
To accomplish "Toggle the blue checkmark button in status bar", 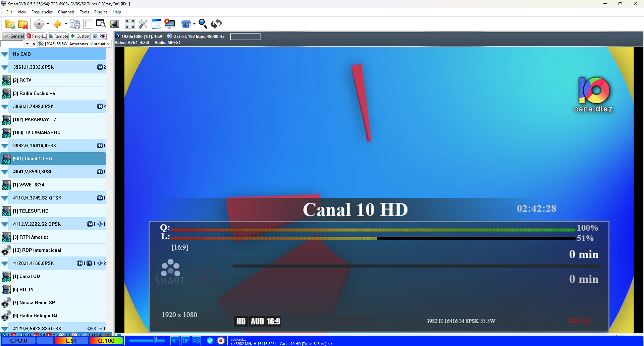I will tap(210, 341).
